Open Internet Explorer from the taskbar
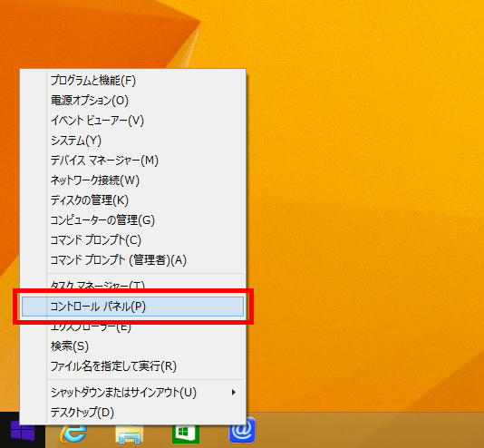 coord(73,433)
